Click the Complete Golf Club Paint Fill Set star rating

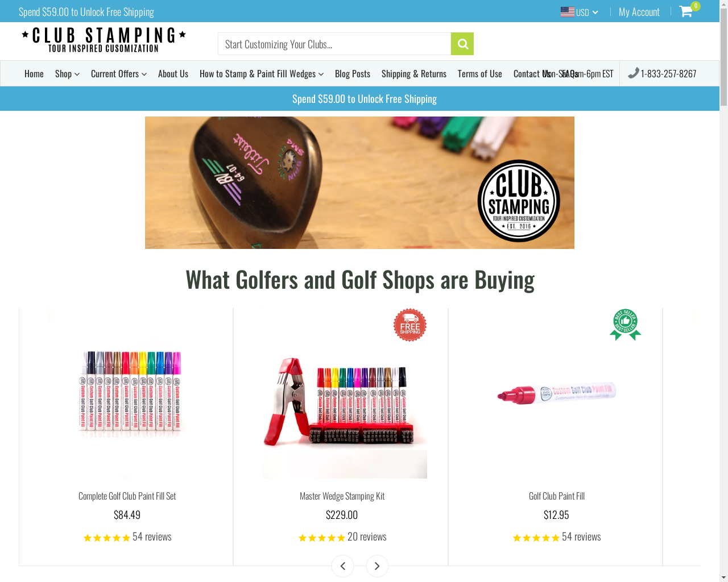(x=107, y=538)
